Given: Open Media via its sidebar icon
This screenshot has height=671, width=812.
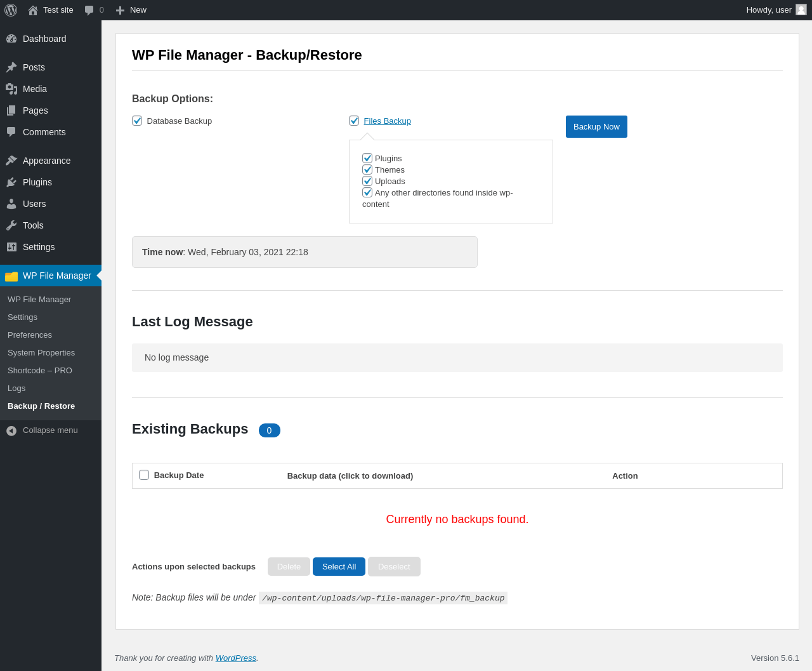Looking at the screenshot, I should pyautogui.click(x=11, y=89).
